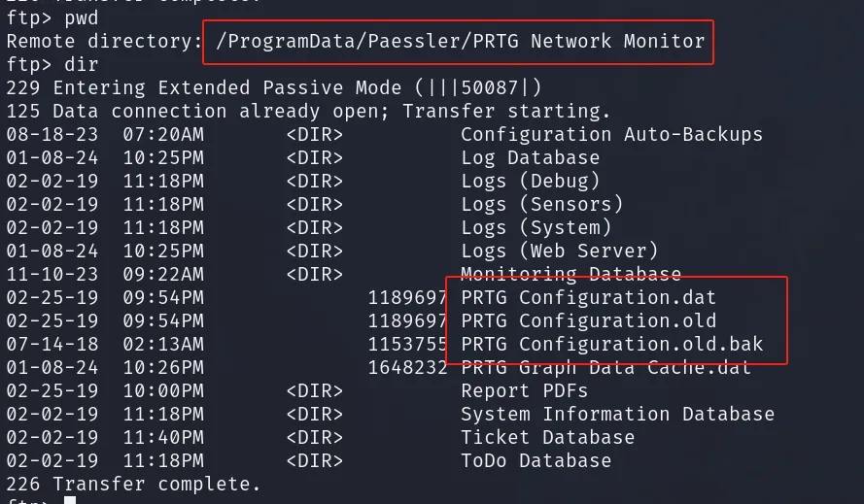Image resolution: width=864 pixels, height=504 pixels.
Task: Click the Logs (Sensors) directory entry
Action: 542,204
